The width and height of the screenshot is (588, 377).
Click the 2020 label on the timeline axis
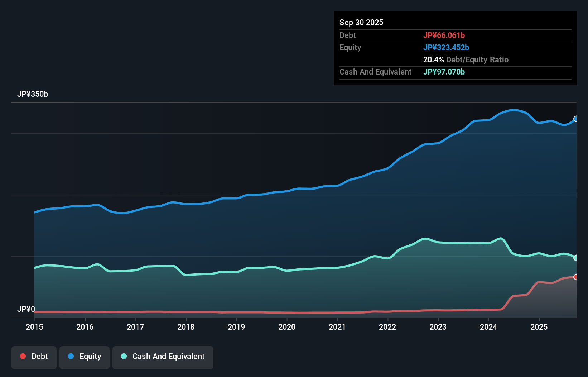[x=287, y=327]
